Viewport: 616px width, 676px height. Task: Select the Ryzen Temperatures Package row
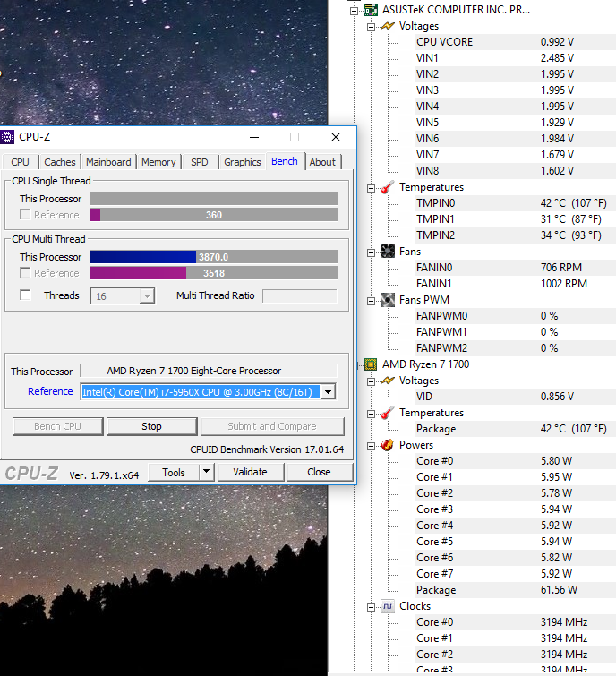pyautogui.click(x=515, y=429)
